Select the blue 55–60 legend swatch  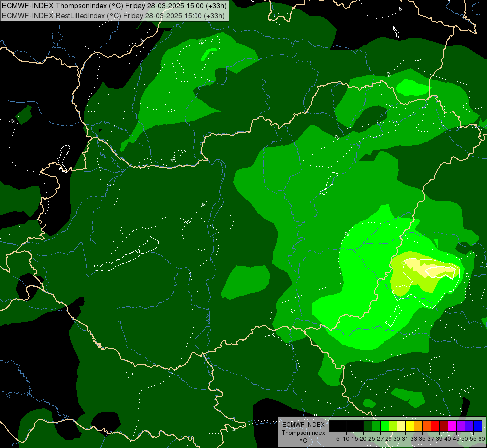(x=478, y=426)
